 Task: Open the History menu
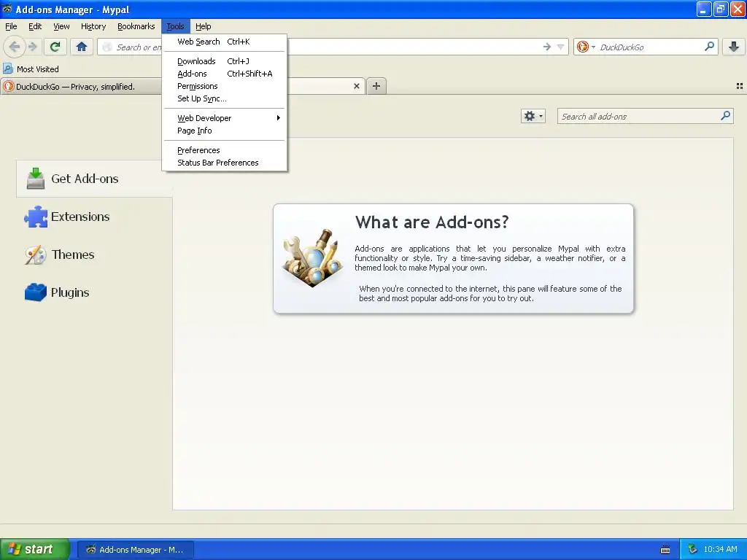(x=93, y=26)
